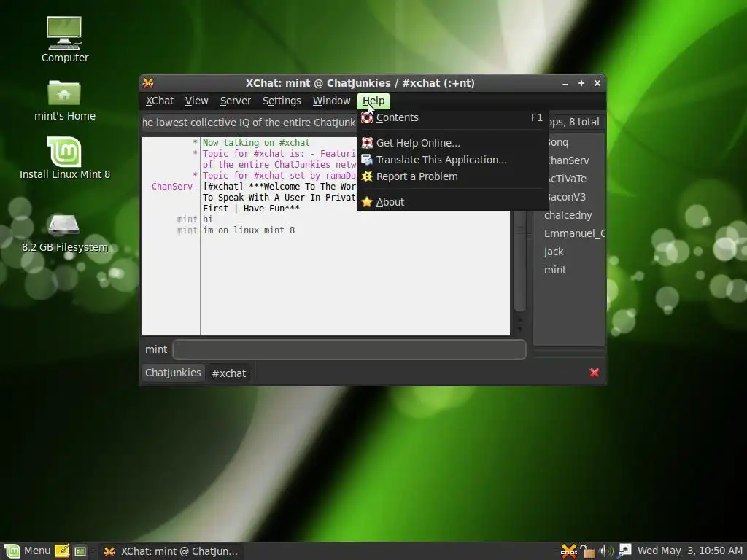Focus the chat message input field
Image resolution: width=747 pixels, height=560 pixels.
point(349,349)
